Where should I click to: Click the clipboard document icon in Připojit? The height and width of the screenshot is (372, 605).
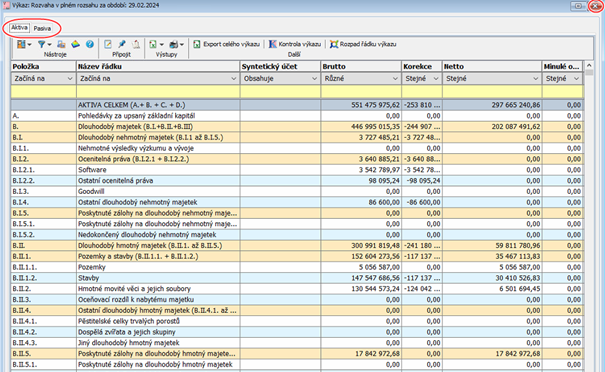click(x=136, y=44)
